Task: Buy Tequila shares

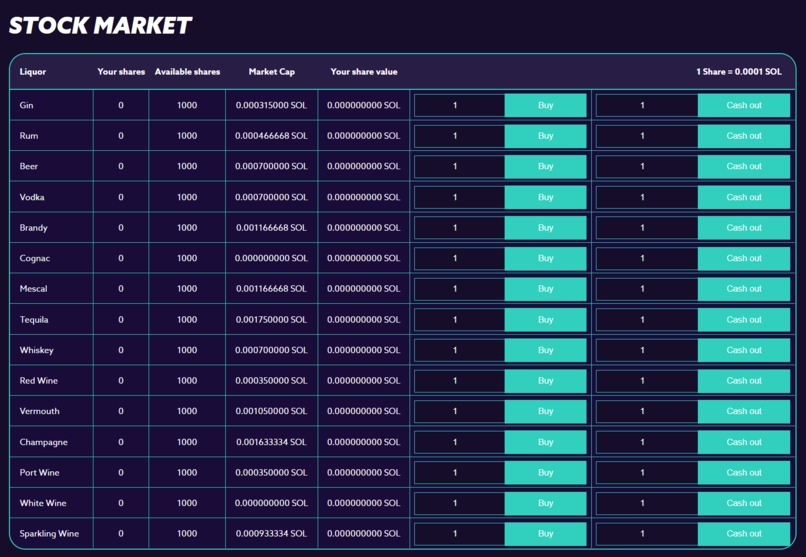Action: [545, 320]
